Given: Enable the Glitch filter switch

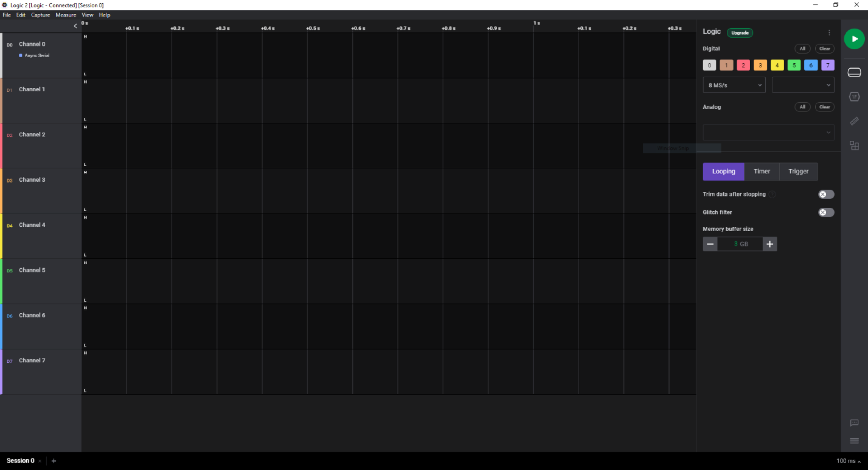Looking at the screenshot, I should point(826,212).
